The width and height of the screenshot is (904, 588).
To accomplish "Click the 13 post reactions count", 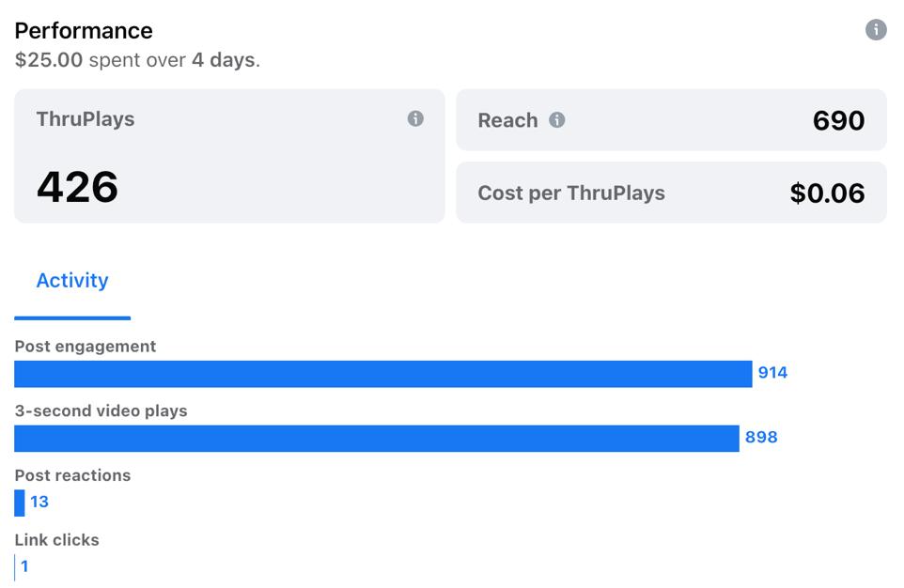I will click(39, 503).
